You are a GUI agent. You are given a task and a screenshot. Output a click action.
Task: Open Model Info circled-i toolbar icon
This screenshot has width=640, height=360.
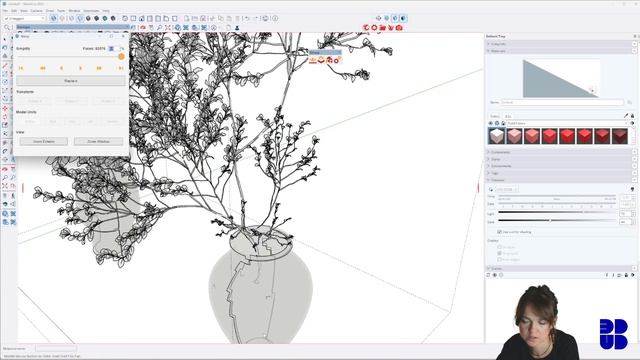pos(275,18)
